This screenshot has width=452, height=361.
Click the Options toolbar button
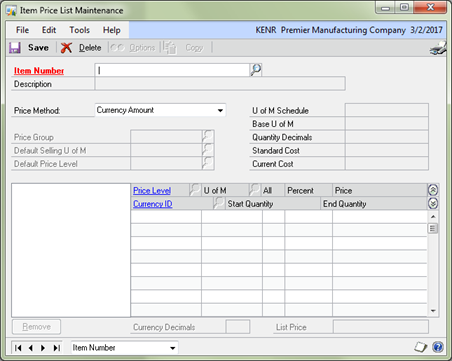coord(133,48)
